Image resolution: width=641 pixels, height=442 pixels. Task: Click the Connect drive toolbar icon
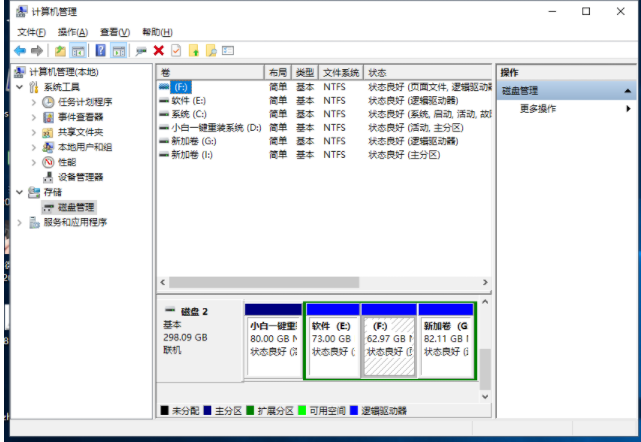pos(141,51)
